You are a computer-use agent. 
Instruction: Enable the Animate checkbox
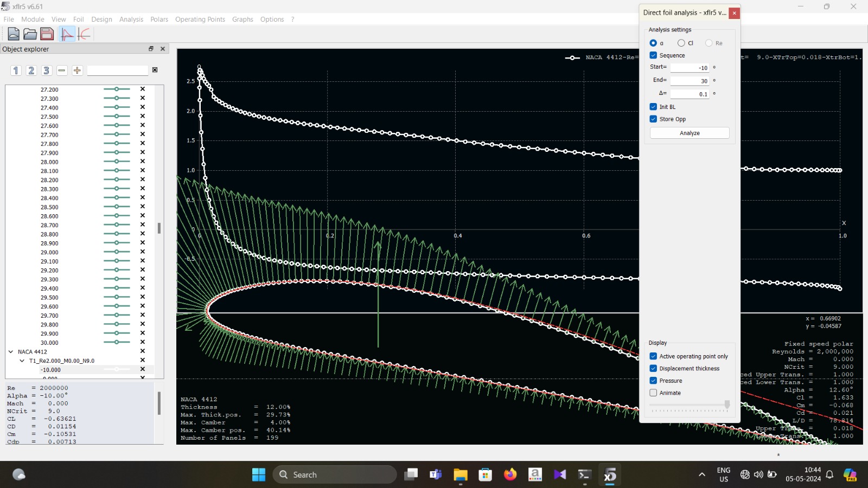tap(653, 393)
